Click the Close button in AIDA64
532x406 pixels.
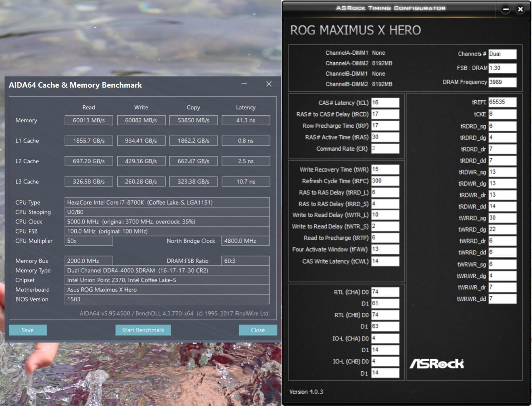(x=258, y=330)
